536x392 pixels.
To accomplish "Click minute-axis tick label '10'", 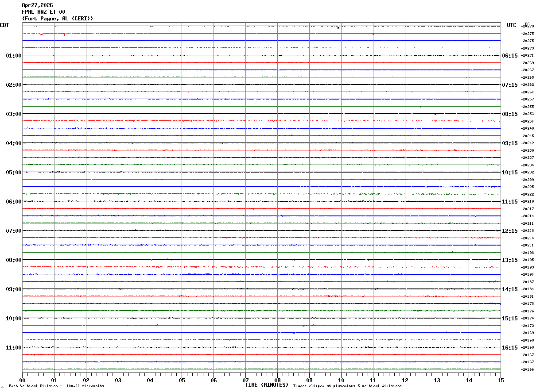I will pyautogui.click(x=341, y=380).
